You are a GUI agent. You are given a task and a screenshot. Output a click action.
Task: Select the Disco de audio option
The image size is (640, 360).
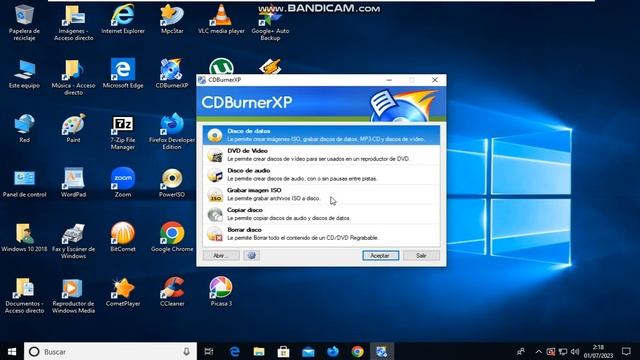point(321,175)
